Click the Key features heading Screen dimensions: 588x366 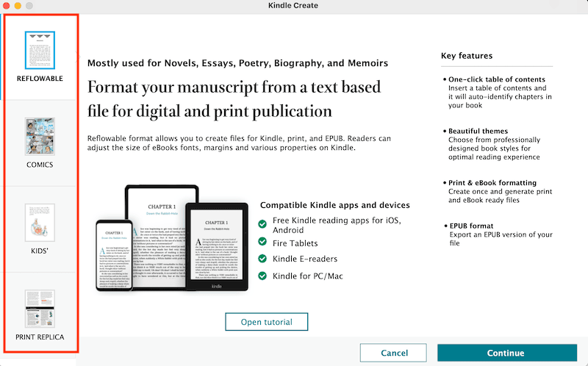click(467, 56)
